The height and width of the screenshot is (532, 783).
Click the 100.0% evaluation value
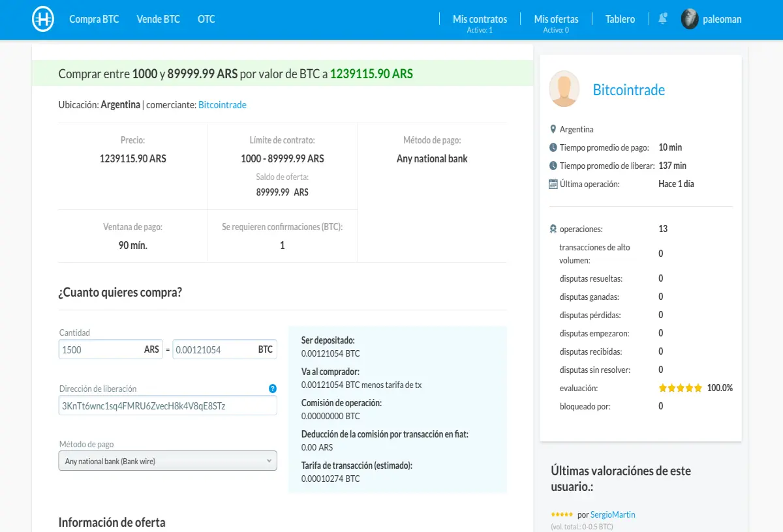[720, 388]
